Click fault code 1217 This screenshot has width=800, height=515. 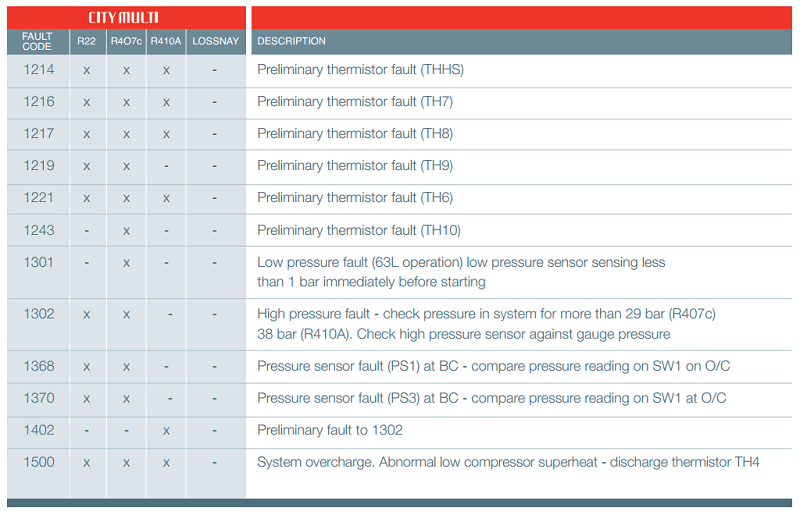point(39,134)
